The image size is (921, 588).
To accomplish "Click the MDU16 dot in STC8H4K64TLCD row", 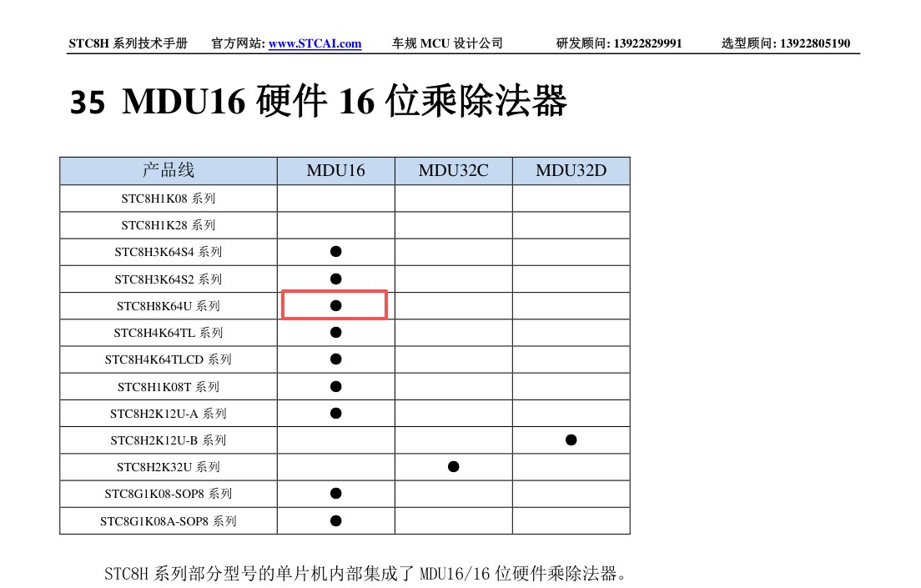I will pyautogui.click(x=336, y=359).
